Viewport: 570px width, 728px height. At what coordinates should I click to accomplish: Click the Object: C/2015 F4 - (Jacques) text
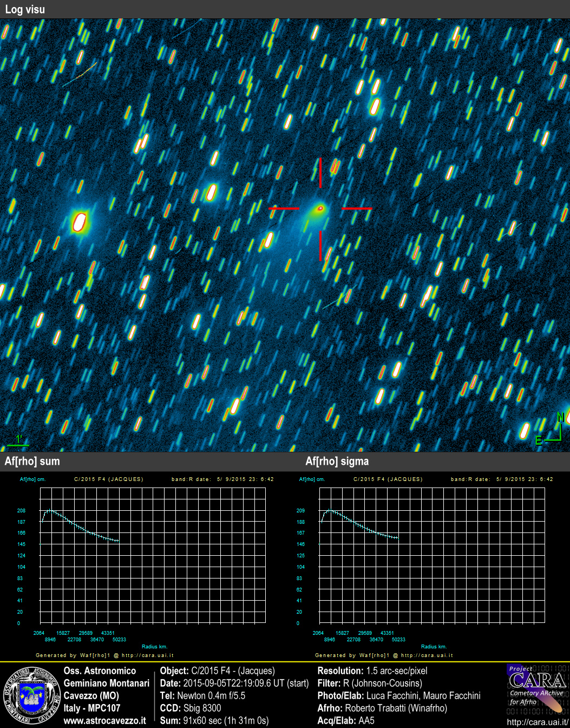coord(218,671)
